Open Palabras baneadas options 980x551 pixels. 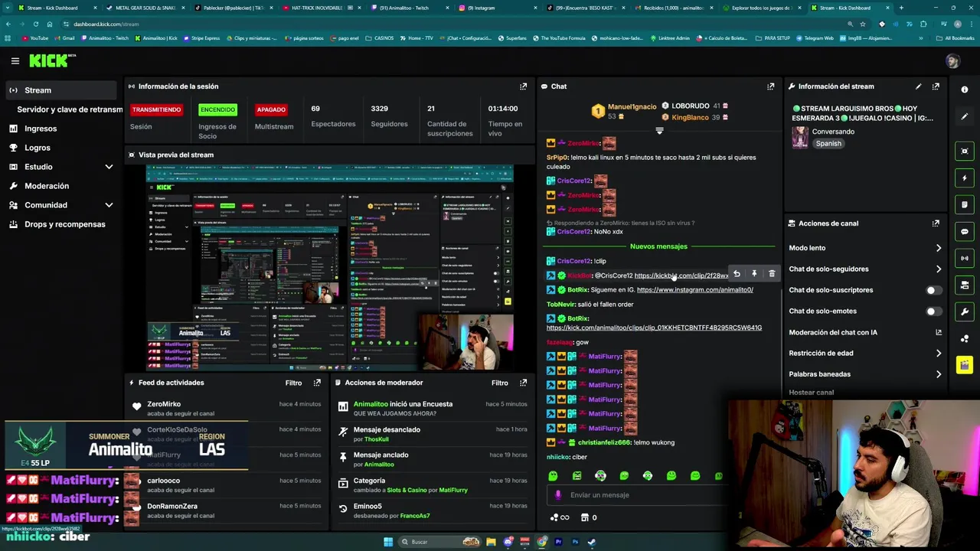(x=865, y=374)
